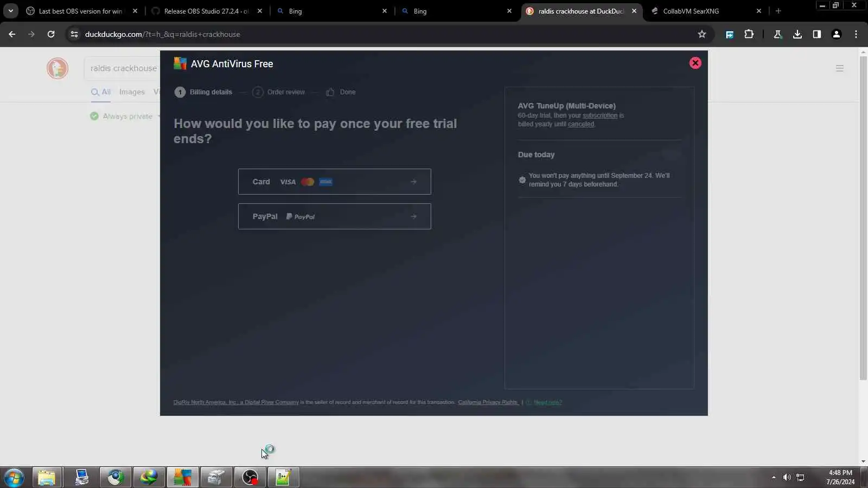Switch to the Last best OBS version tab
Viewport: 868px width, 488px height.
tap(80, 11)
